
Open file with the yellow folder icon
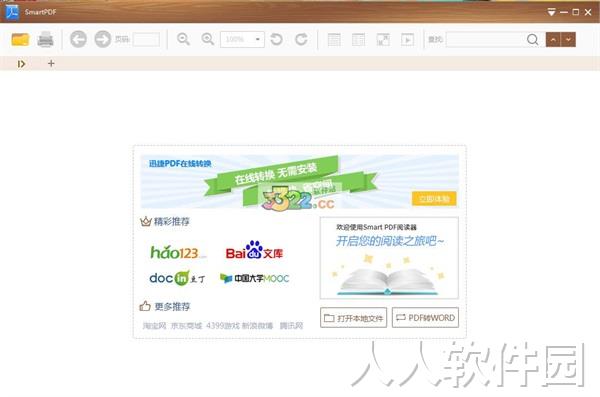pyautogui.click(x=20, y=39)
